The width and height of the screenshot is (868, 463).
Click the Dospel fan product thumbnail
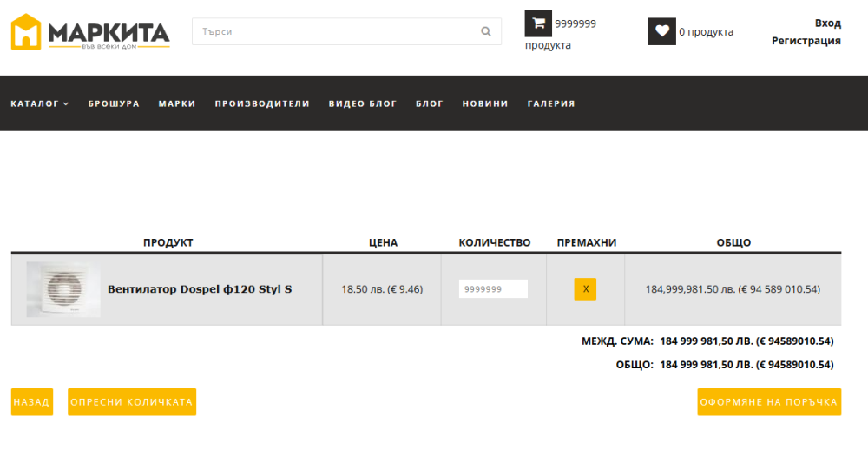[62, 289]
